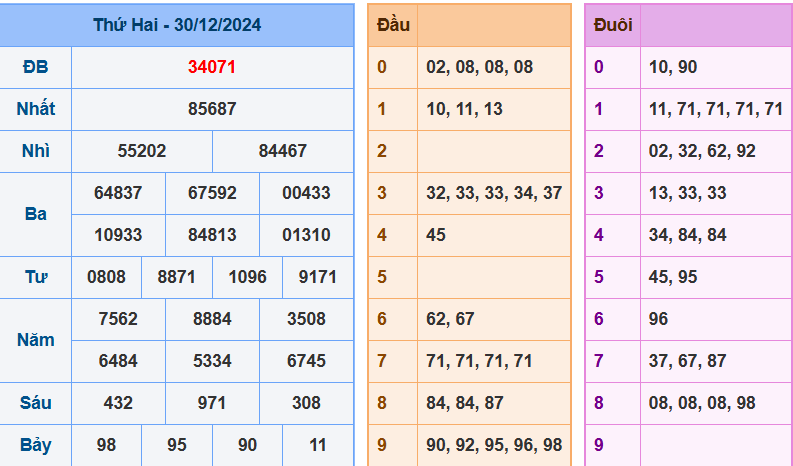Image resolution: width=793 pixels, height=466 pixels.
Task: Click the Ba prize number 84813
Action: (212, 235)
